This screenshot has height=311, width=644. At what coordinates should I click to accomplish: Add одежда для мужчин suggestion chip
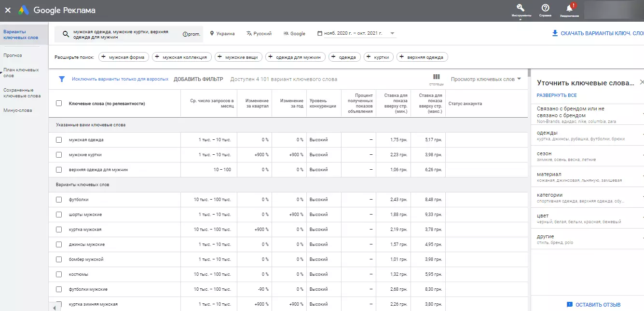click(x=295, y=57)
